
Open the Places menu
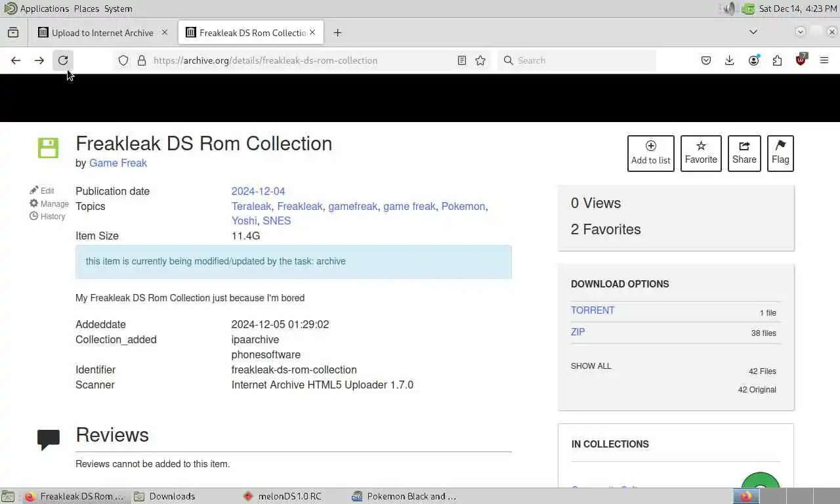pyautogui.click(x=87, y=9)
